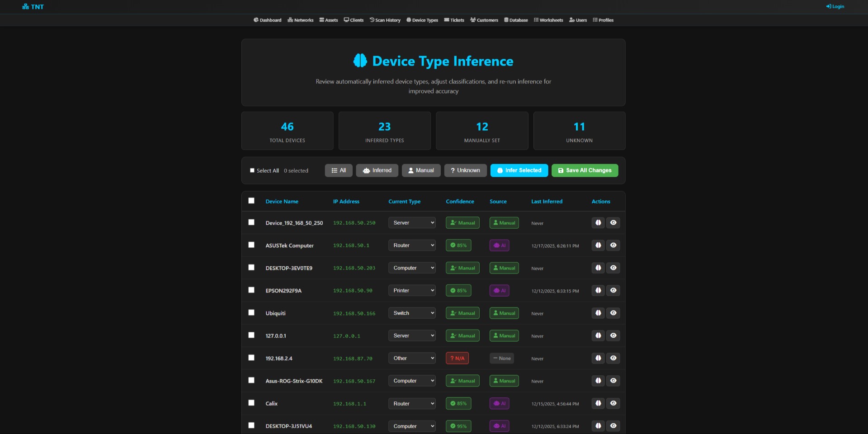This screenshot has height=434, width=868.
Task: Check the row checkbox for Calix
Action: tap(252, 403)
